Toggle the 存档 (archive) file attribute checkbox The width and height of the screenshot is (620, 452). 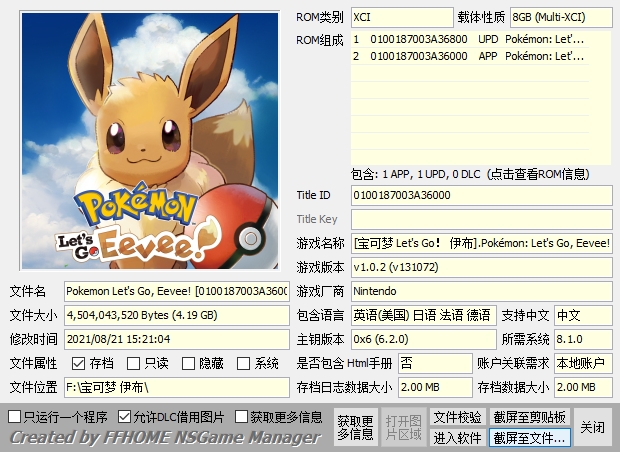click(x=79, y=364)
